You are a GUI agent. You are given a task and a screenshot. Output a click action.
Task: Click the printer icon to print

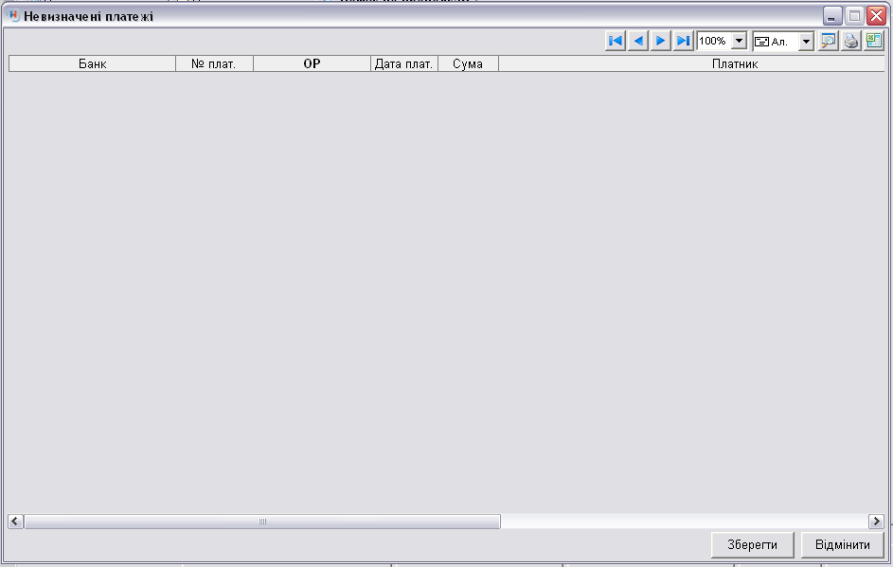[x=850, y=41]
